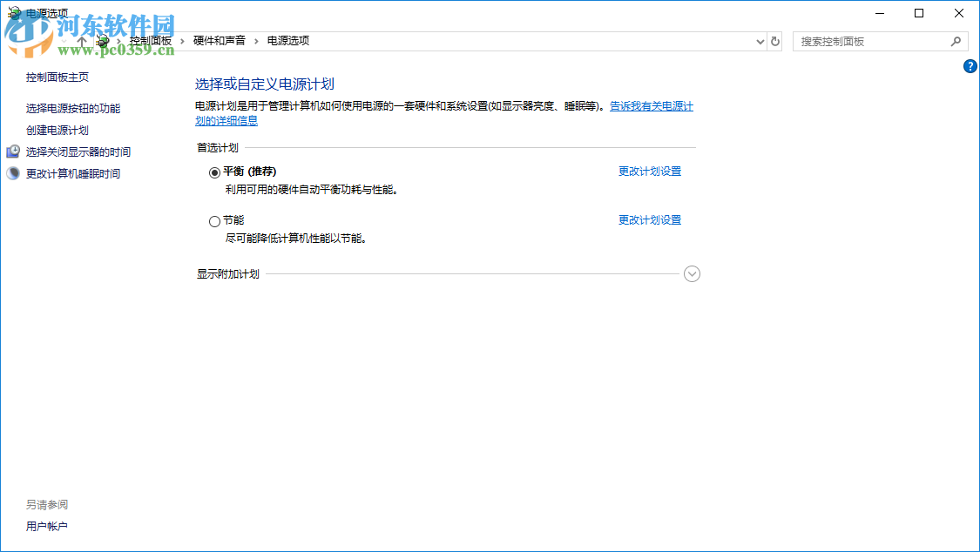Open the address bar history dropdown

point(759,41)
